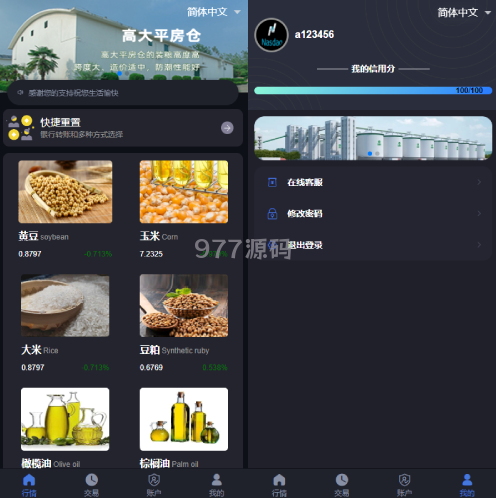This screenshot has width=496, height=498.
Task: Open 我的 profile tab in left screen
Action: point(216,485)
